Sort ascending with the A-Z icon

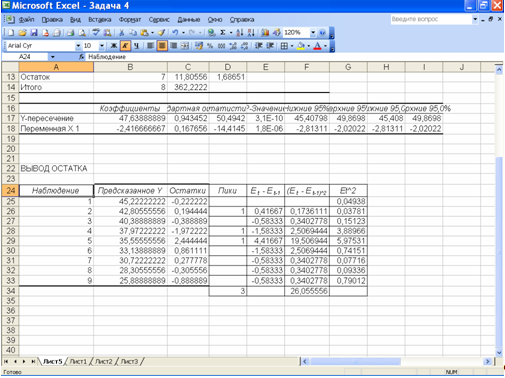240,33
